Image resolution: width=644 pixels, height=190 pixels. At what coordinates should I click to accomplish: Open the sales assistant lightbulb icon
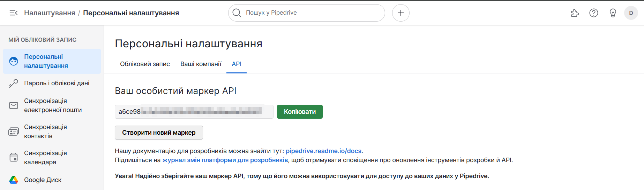[613, 13]
